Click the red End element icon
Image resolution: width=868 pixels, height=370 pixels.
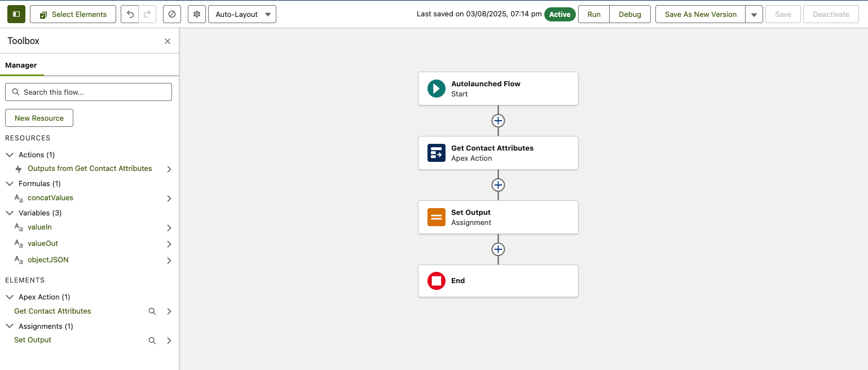(436, 281)
